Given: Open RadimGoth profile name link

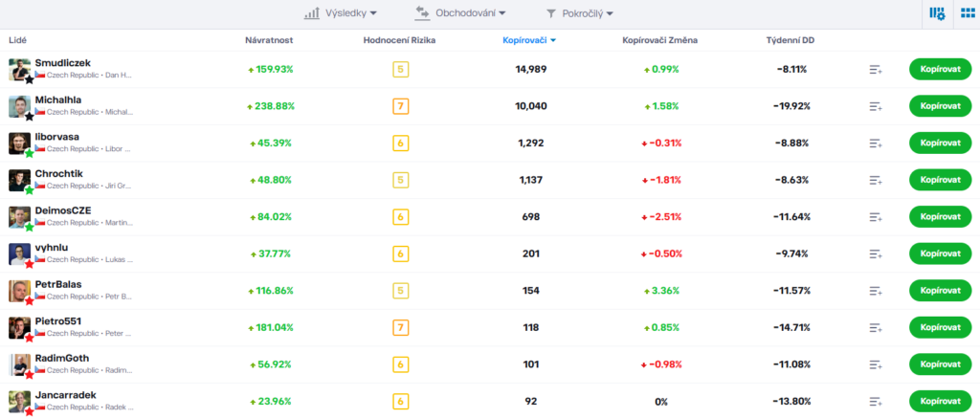Looking at the screenshot, I should click(62, 358).
